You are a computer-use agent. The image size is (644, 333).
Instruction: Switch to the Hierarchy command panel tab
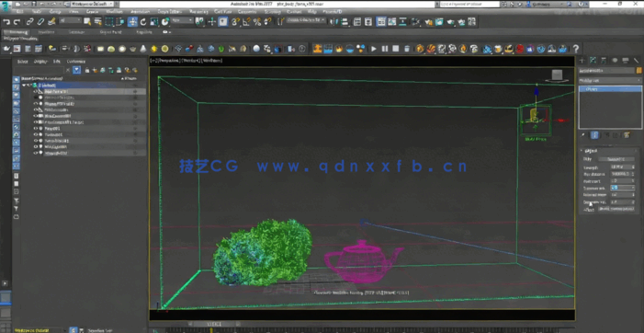click(x=604, y=61)
